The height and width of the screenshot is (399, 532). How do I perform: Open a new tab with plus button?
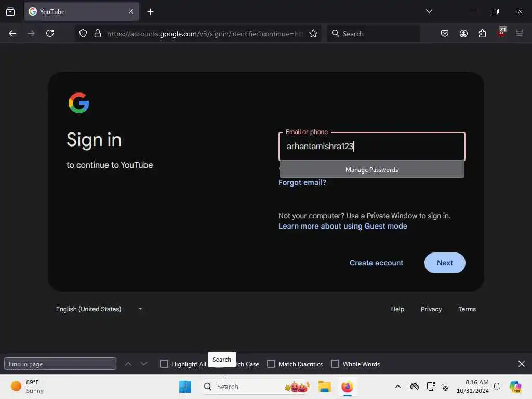(x=150, y=12)
